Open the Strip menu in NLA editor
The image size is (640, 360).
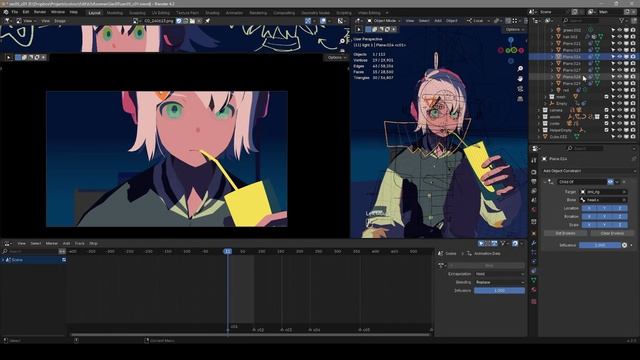(x=93, y=243)
